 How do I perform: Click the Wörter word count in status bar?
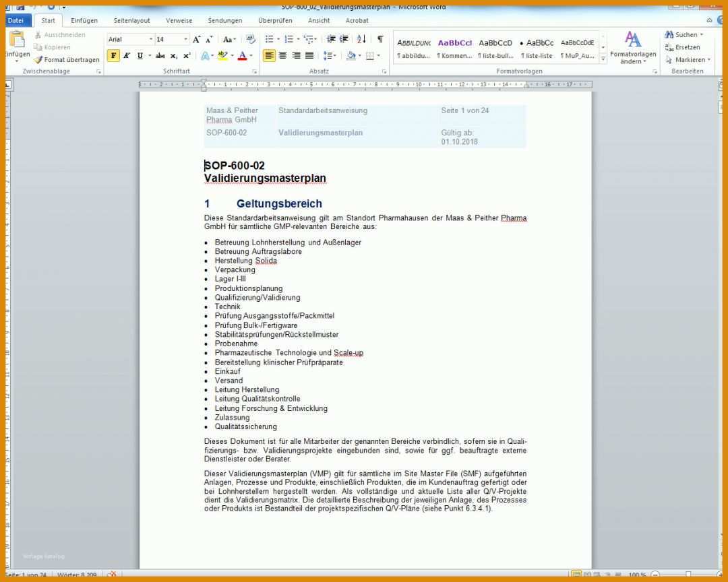[77, 575]
